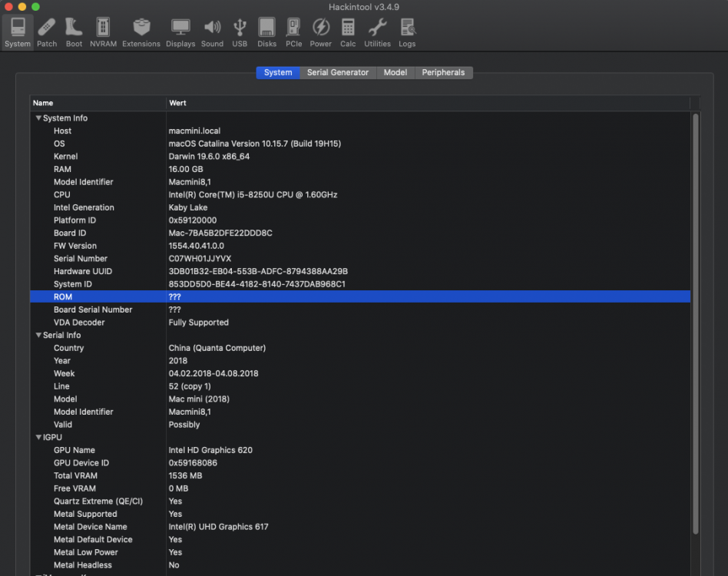Select the Line row
The width and height of the screenshot is (728, 576).
360,386
